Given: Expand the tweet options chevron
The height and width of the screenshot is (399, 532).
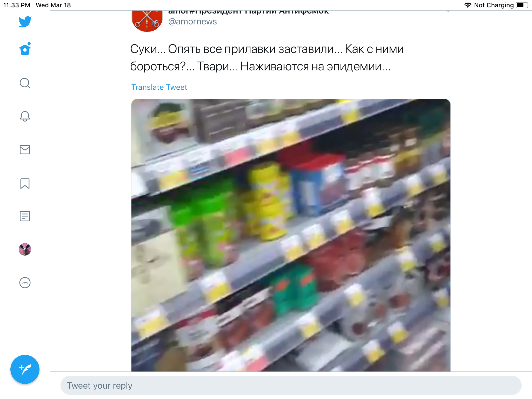Looking at the screenshot, I should click(448, 11).
